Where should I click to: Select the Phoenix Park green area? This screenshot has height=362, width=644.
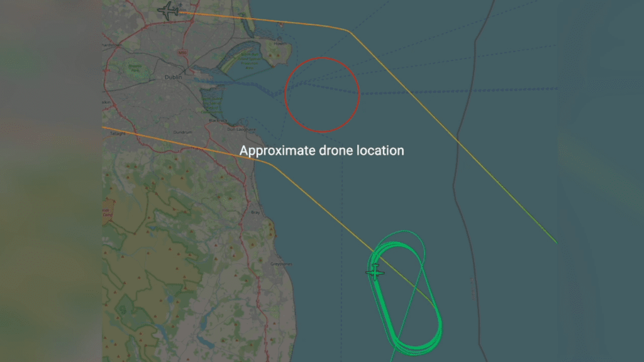135,69
